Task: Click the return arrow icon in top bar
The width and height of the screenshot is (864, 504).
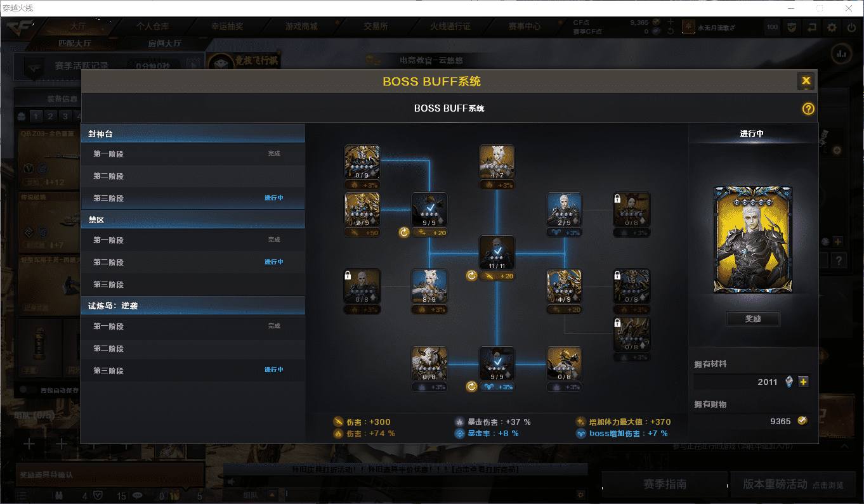Action: (x=812, y=27)
